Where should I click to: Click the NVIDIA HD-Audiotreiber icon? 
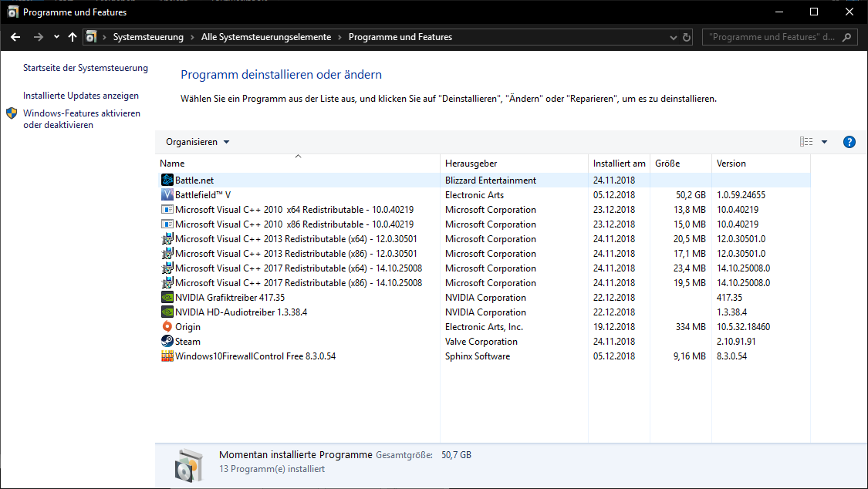pos(167,312)
